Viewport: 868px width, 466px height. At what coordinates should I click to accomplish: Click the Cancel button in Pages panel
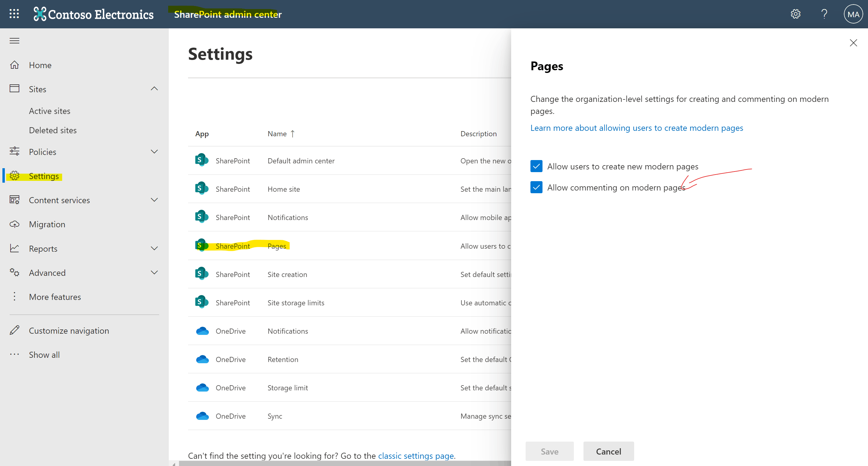tap(608, 451)
